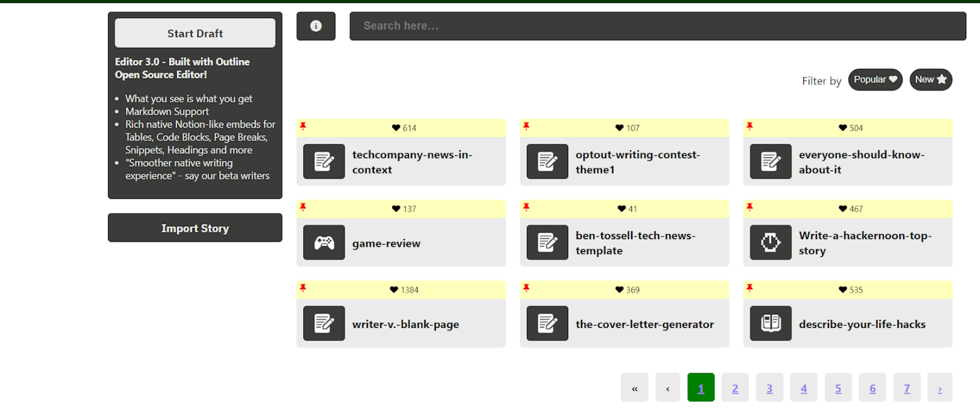Open the Write-a-hackernoon-top-story template title
The width and height of the screenshot is (980, 409).
pyautogui.click(x=865, y=243)
